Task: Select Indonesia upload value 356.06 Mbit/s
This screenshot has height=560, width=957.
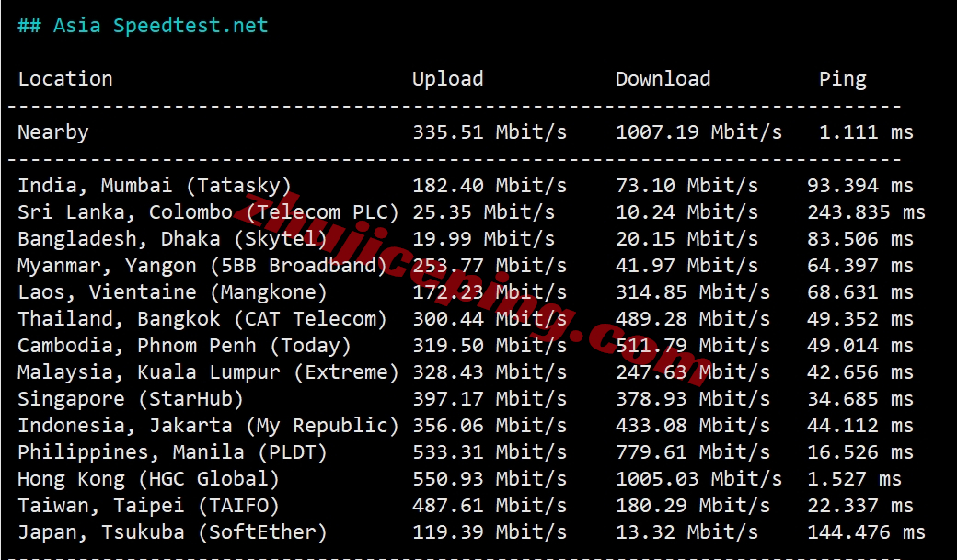Action: (490, 426)
